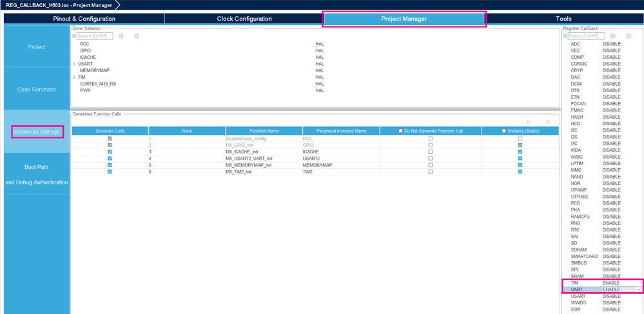Click the USART3 peripheral instance cell
Screen dimensions: 644x314
tap(341, 158)
